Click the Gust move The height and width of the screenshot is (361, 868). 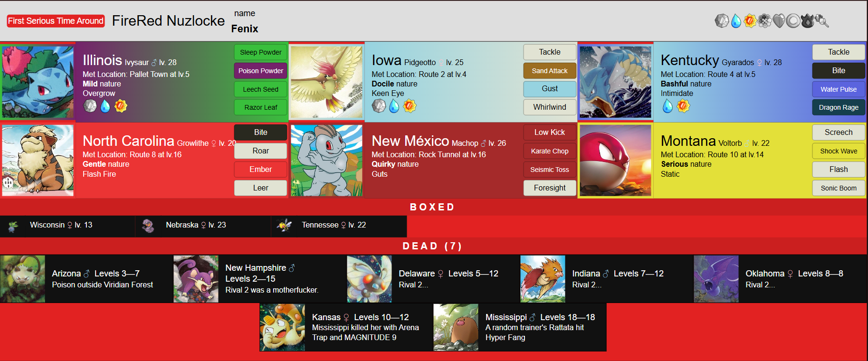coord(550,89)
